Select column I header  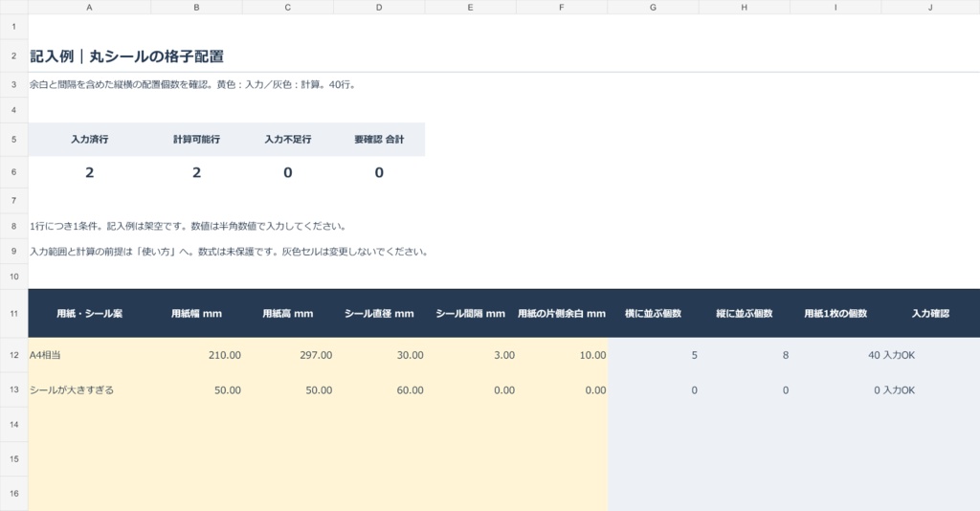(835, 7)
